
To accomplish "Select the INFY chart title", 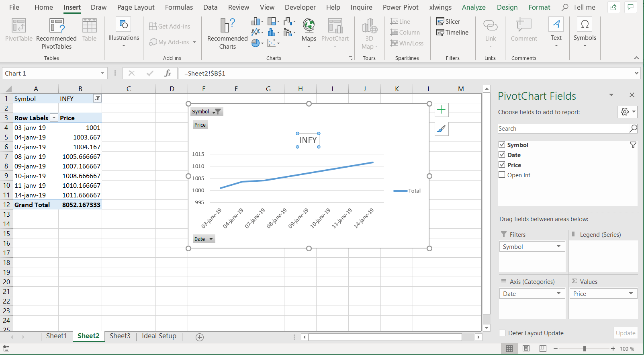I will [x=308, y=140].
